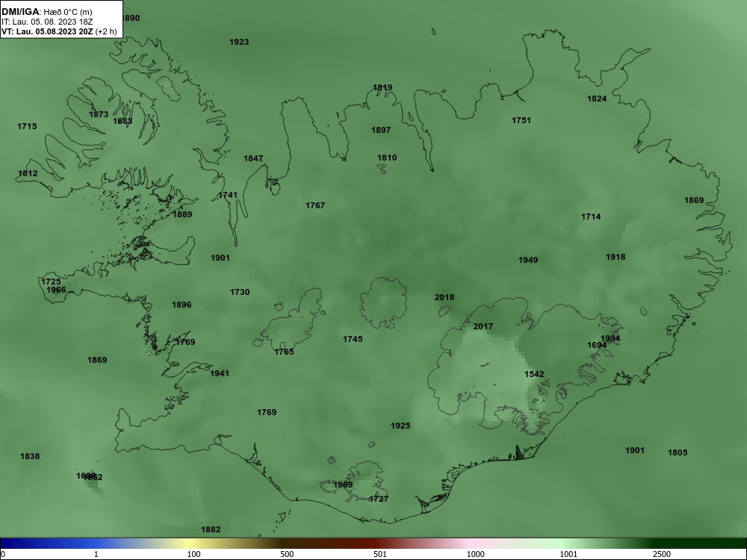Click the 1838 value in the southwest sea
Screen dimensions: 747x560
click(x=30, y=457)
